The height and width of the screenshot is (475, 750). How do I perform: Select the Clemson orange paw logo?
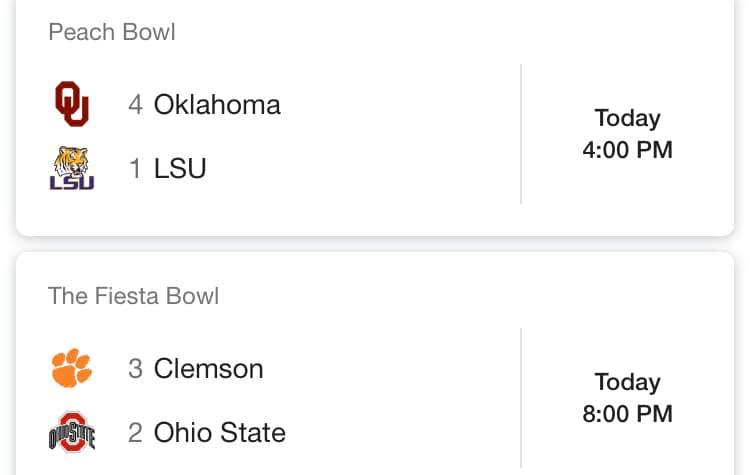click(x=71, y=369)
